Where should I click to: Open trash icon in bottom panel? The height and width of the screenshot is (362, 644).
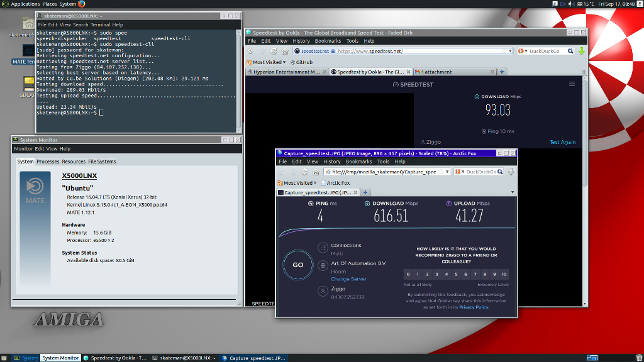pos(639,358)
